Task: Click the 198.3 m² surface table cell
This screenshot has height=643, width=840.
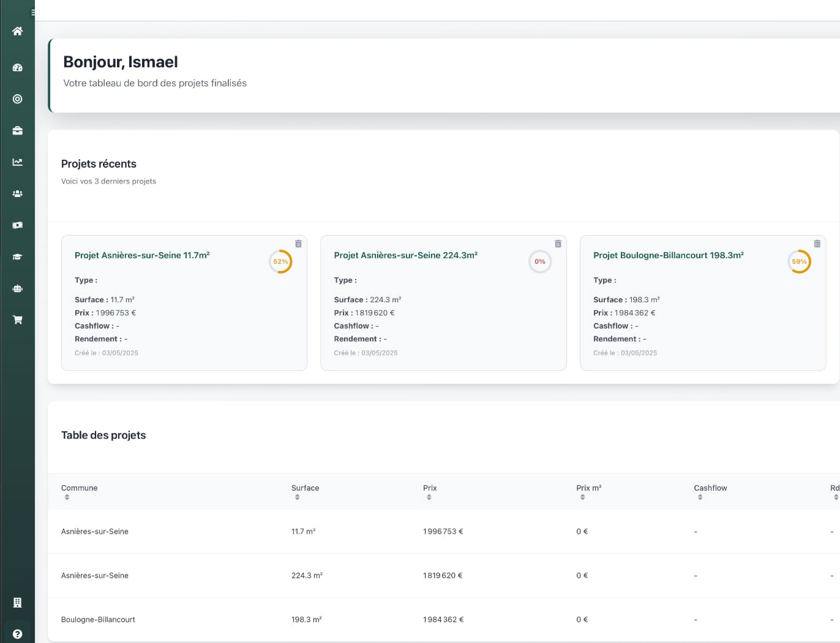Action: tap(306, 619)
